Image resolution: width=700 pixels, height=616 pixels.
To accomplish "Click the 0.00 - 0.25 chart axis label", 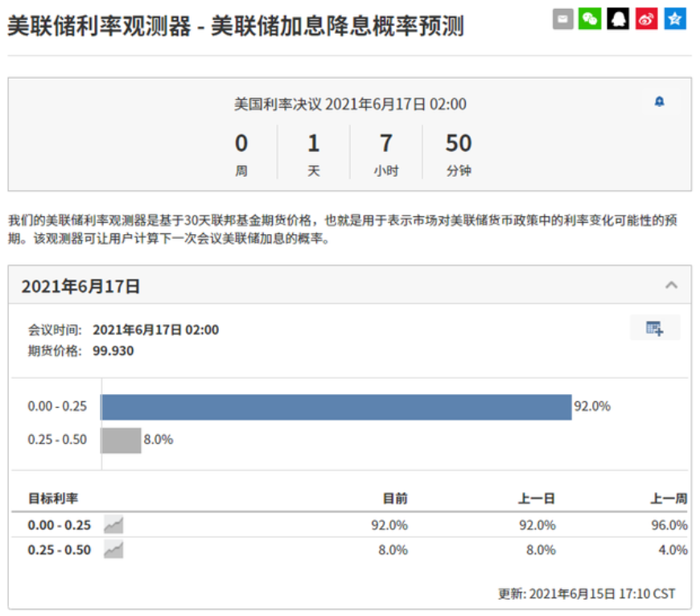I will click(57, 406).
